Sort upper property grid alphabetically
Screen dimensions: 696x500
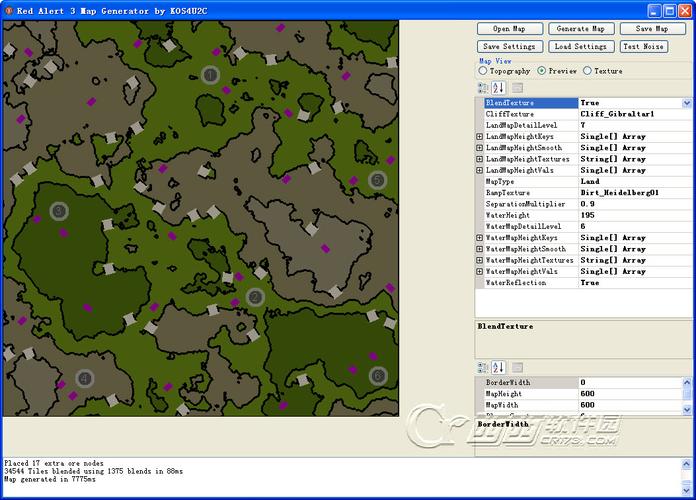coord(498,88)
